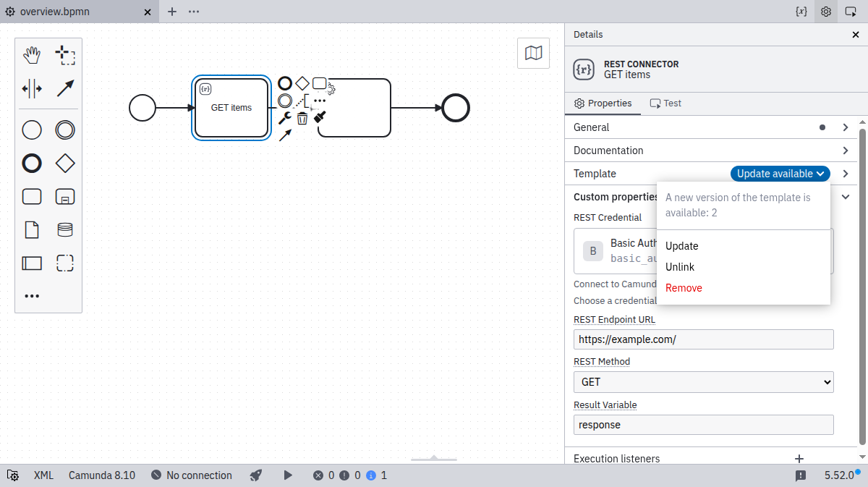
Task: Open the Update available dropdown
Action: click(x=780, y=174)
